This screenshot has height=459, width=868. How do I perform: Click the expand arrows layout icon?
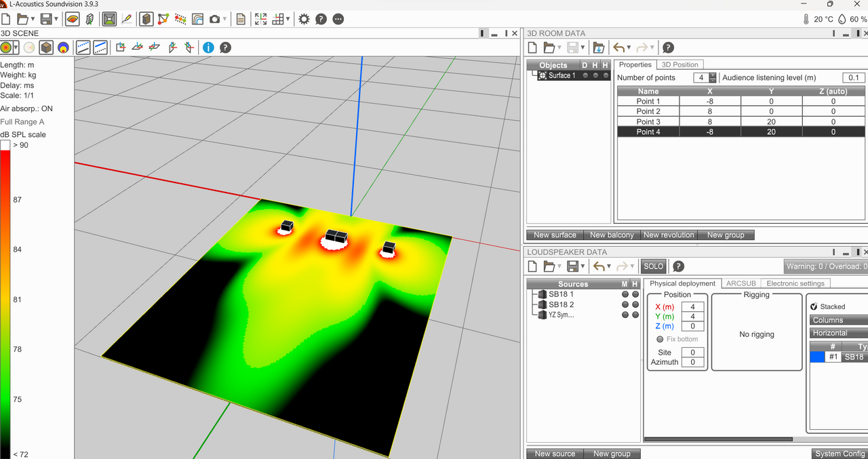261,19
